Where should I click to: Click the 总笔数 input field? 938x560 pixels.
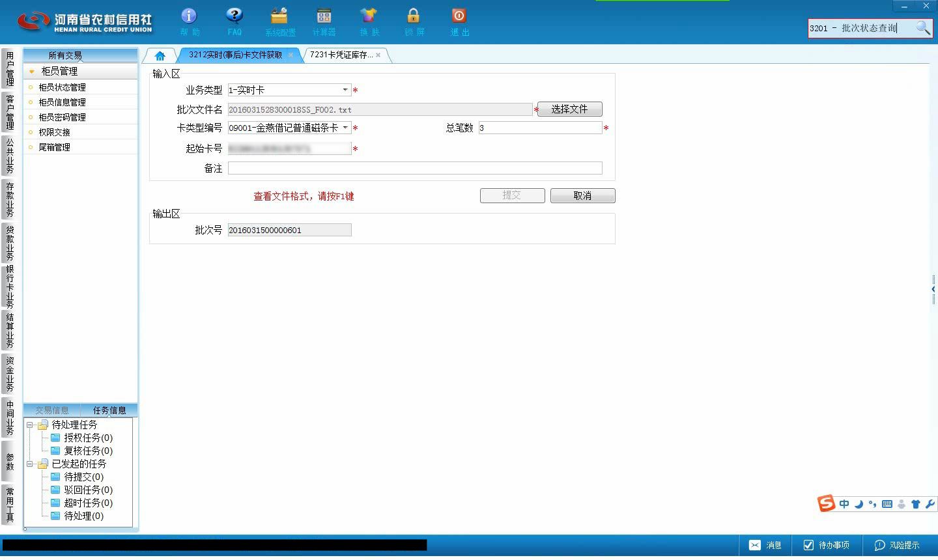pyautogui.click(x=540, y=128)
